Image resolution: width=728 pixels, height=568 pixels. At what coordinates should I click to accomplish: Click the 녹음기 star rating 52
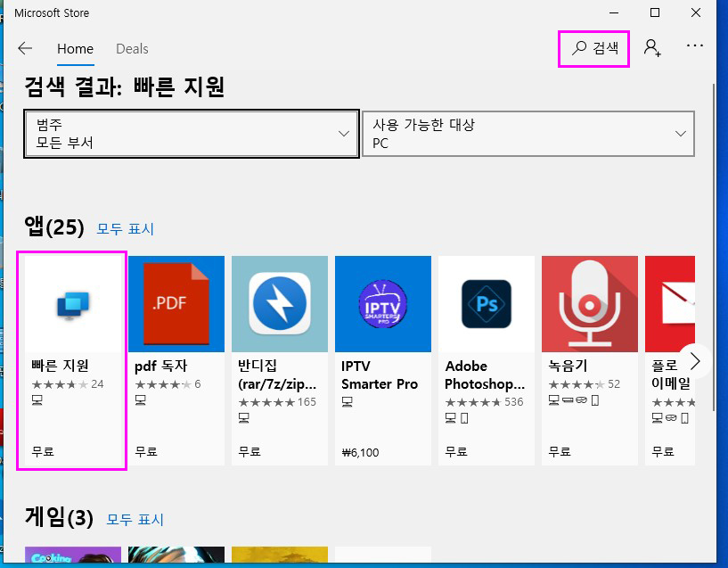[585, 384]
